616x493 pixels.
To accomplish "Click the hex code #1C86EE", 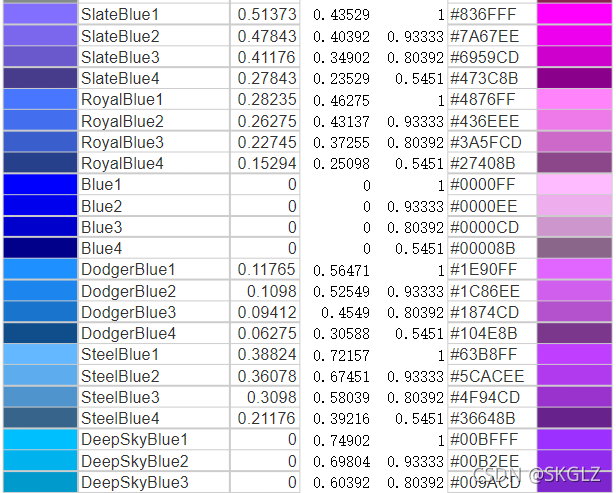I will click(x=485, y=291).
